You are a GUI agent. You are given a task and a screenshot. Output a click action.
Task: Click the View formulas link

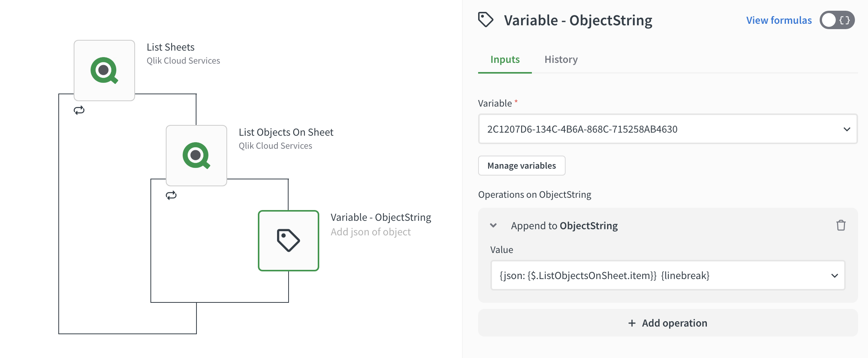pyautogui.click(x=778, y=20)
